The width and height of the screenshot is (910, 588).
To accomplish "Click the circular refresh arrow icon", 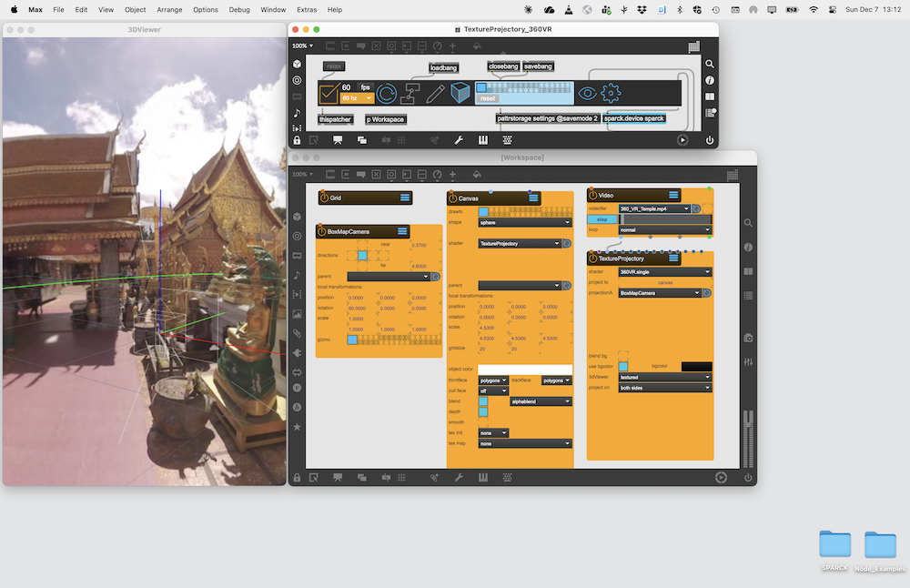I will pos(387,93).
